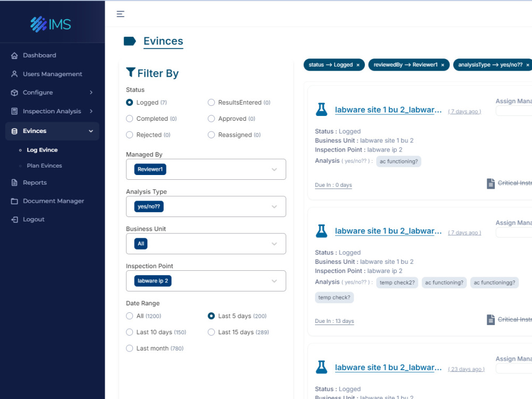Click Assign Manager field on first card

click(x=514, y=111)
